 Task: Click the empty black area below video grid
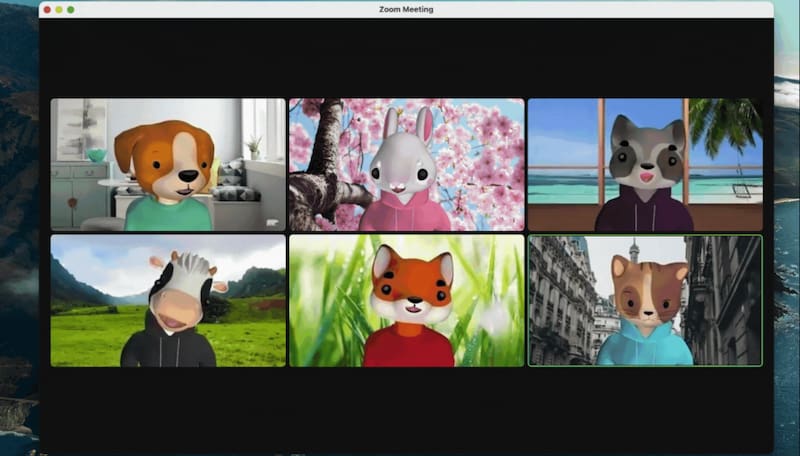click(x=406, y=410)
